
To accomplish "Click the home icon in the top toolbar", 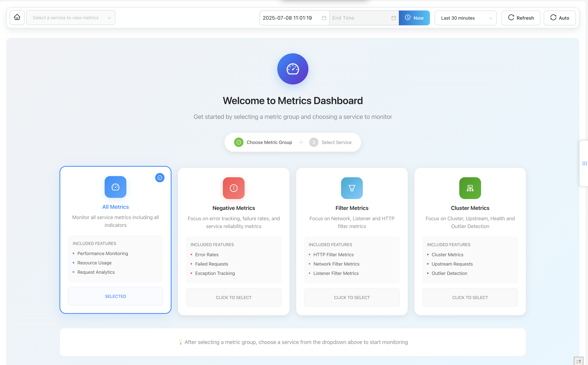I will [x=17, y=17].
